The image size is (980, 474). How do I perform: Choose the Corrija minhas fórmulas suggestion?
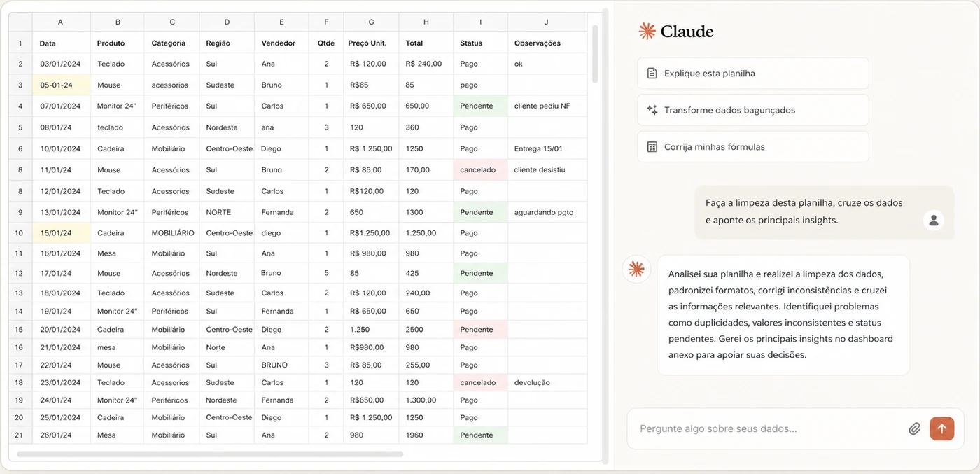pos(753,146)
